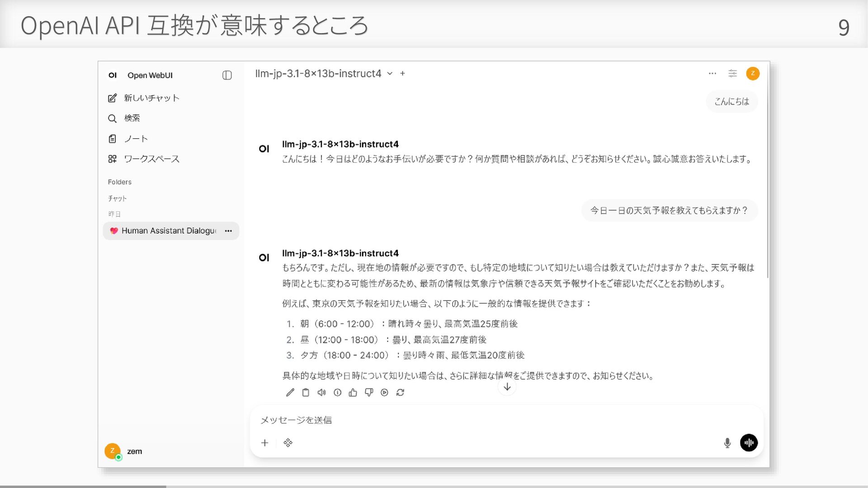Show the generation info icon
Viewport: 868px width, 488px height.
pos(337,393)
